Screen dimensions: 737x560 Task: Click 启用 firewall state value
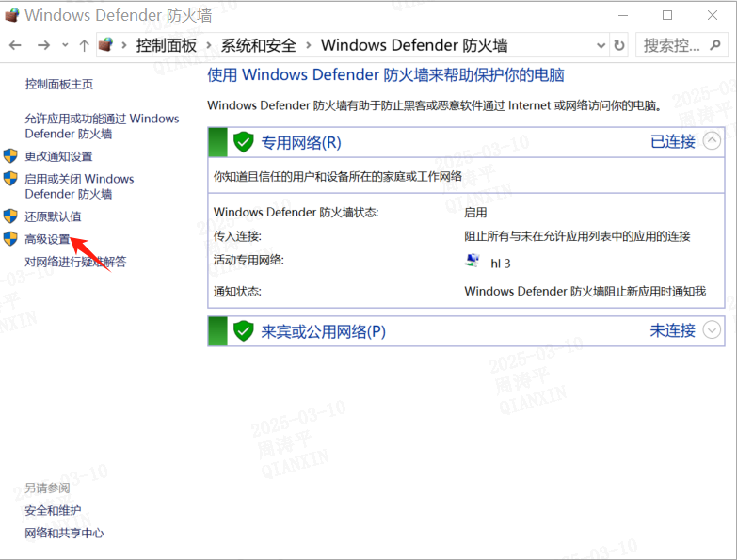click(x=475, y=213)
